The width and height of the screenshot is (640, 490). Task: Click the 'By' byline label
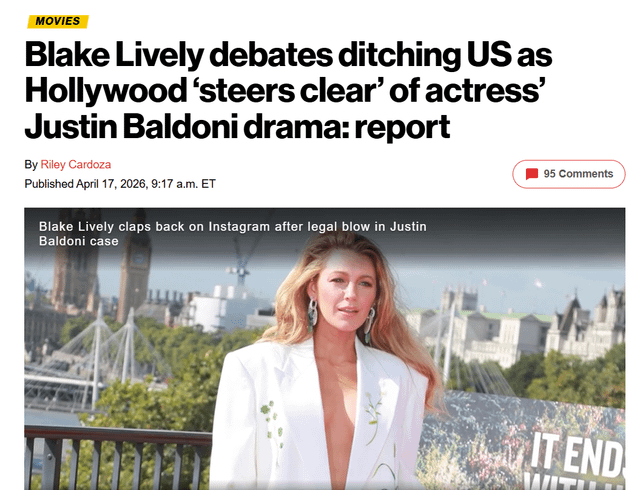pos(31,165)
